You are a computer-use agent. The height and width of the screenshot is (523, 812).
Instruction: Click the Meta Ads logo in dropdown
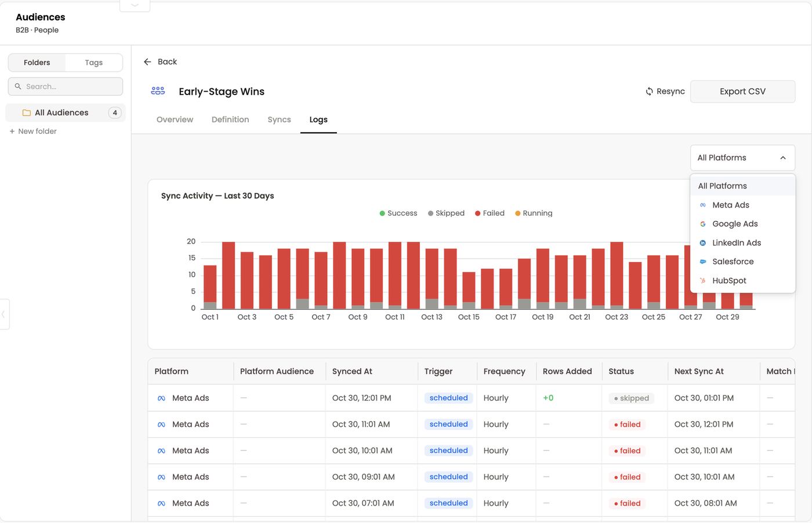(x=703, y=205)
